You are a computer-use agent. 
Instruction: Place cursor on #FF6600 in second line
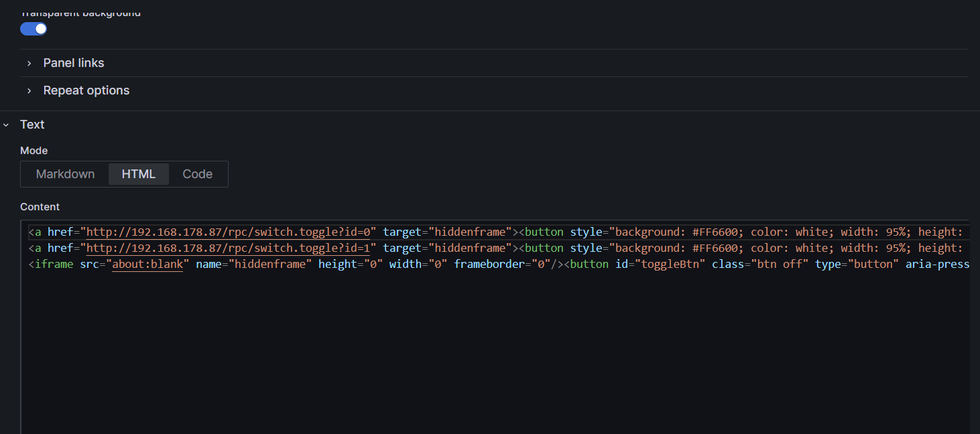pos(715,248)
